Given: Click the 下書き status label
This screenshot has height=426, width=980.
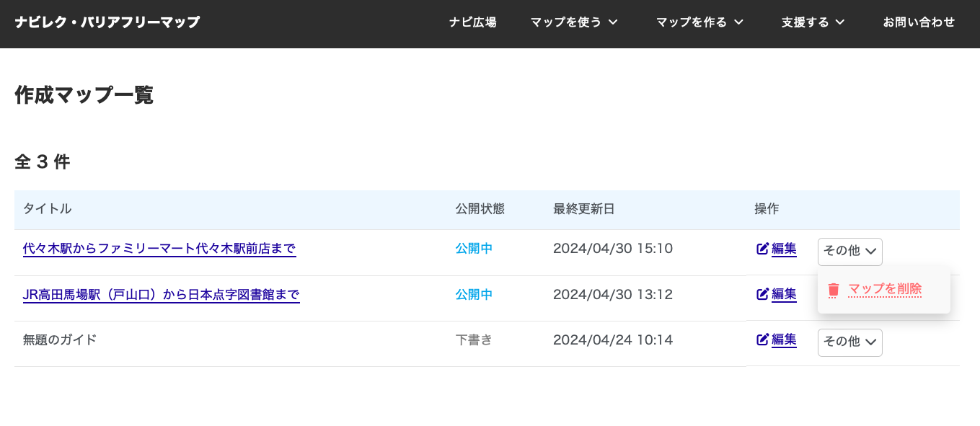Looking at the screenshot, I should (474, 340).
